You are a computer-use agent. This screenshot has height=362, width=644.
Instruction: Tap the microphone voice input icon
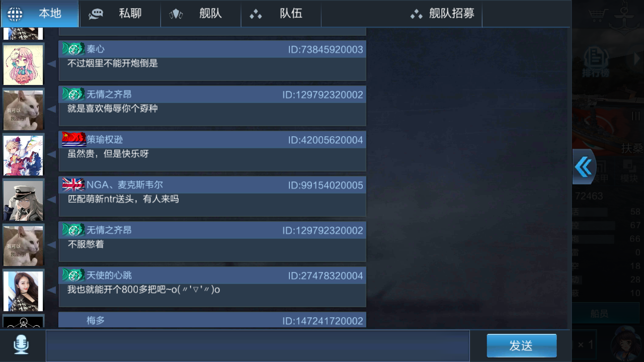click(21, 345)
